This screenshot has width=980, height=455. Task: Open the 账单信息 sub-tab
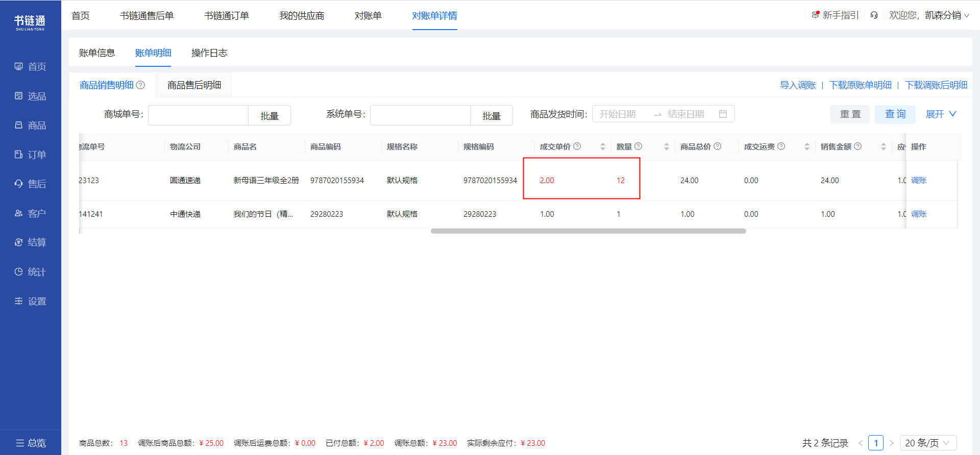[97, 53]
